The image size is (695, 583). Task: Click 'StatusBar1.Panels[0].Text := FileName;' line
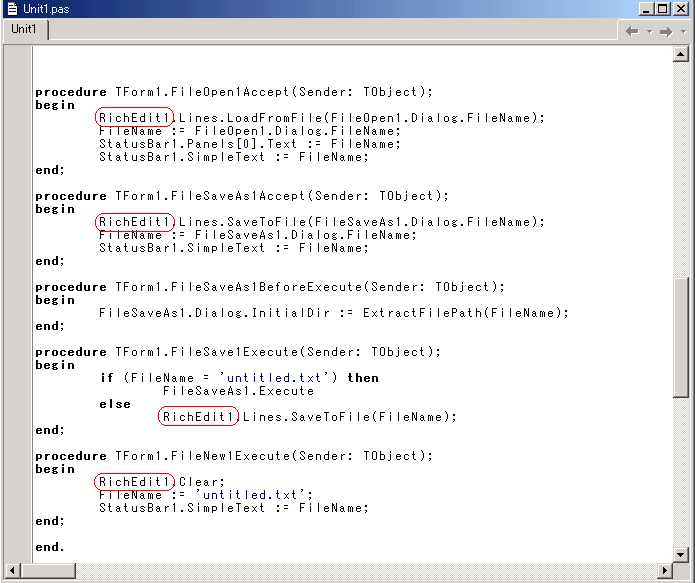click(x=250, y=144)
